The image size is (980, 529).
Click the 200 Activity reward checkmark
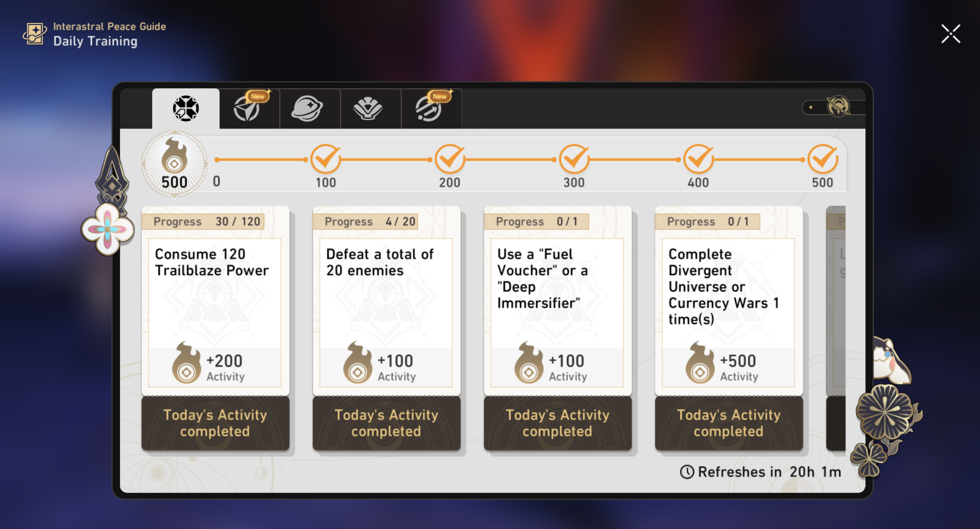click(450, 159)
